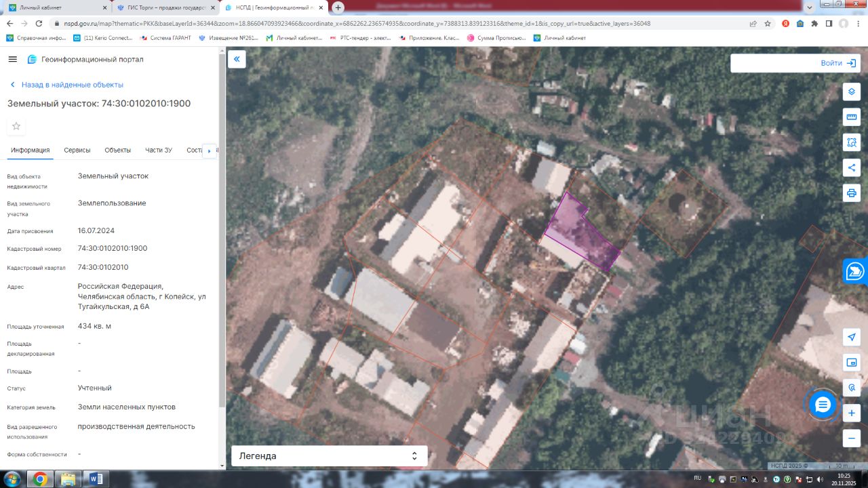Switch to Word in the taskbar
The width and height of the screenshot is (868, 488).
tap(96, 479)
